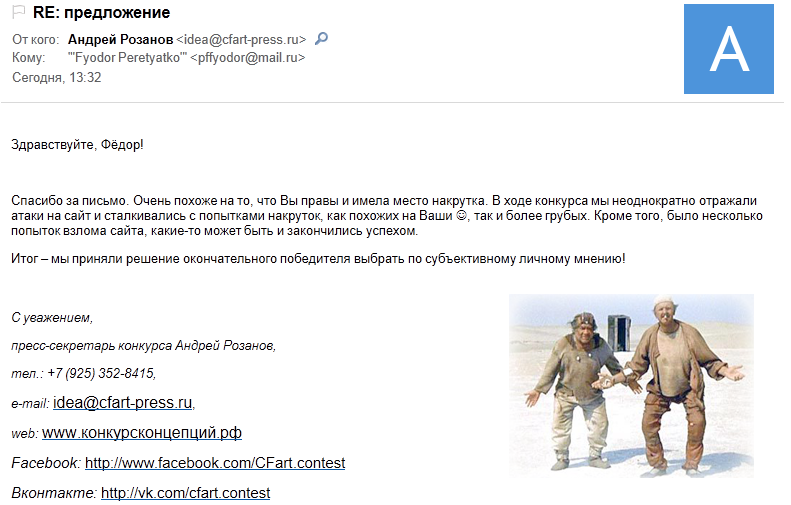Select recipient name Fyodor Peretyatko
This screenshot has height=505, width=791.
click(x=127, y=58)
